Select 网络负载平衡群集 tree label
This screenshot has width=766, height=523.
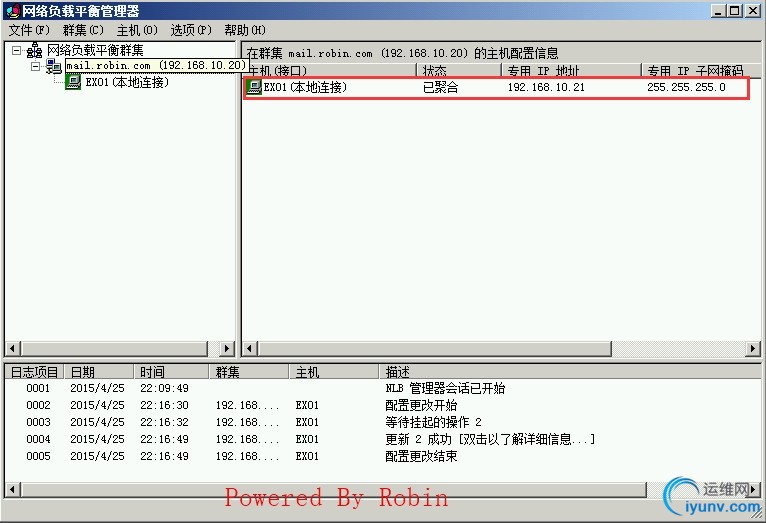pyautogui.click(x=95, y=50)
